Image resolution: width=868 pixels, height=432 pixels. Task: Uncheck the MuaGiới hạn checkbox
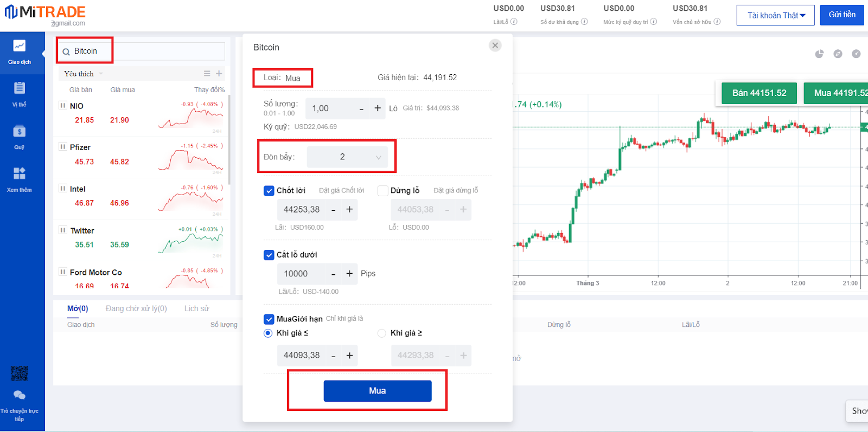269,319
